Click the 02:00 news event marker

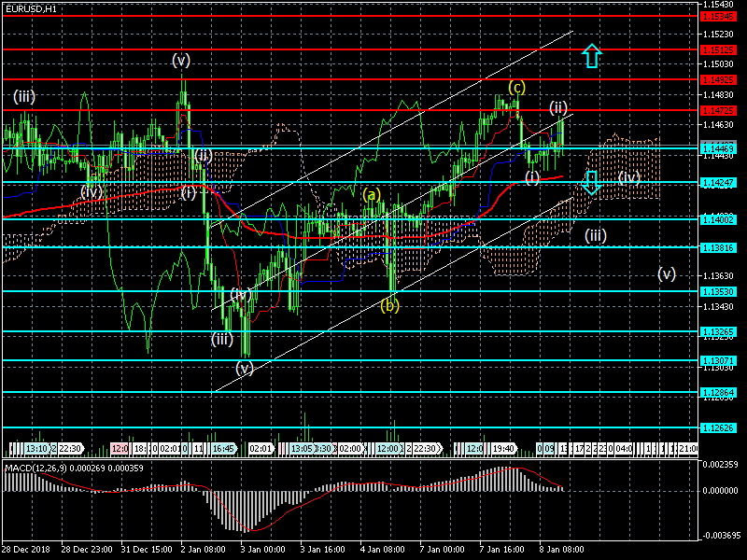(350, 449)
